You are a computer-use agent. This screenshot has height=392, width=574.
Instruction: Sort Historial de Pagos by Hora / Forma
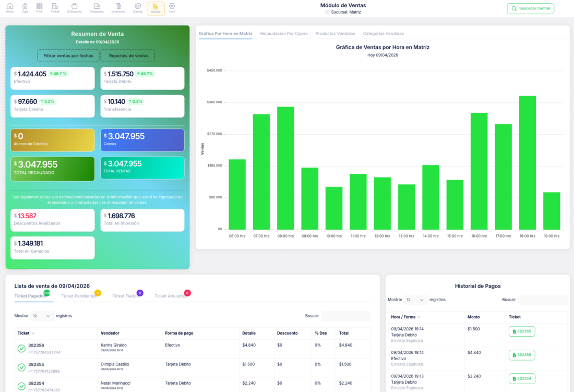[x=405, y=317]
